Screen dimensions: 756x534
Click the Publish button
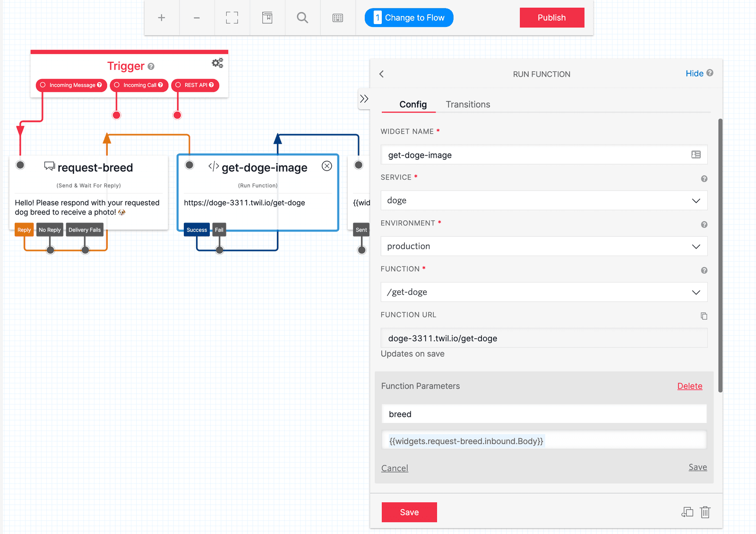[552, 17]
